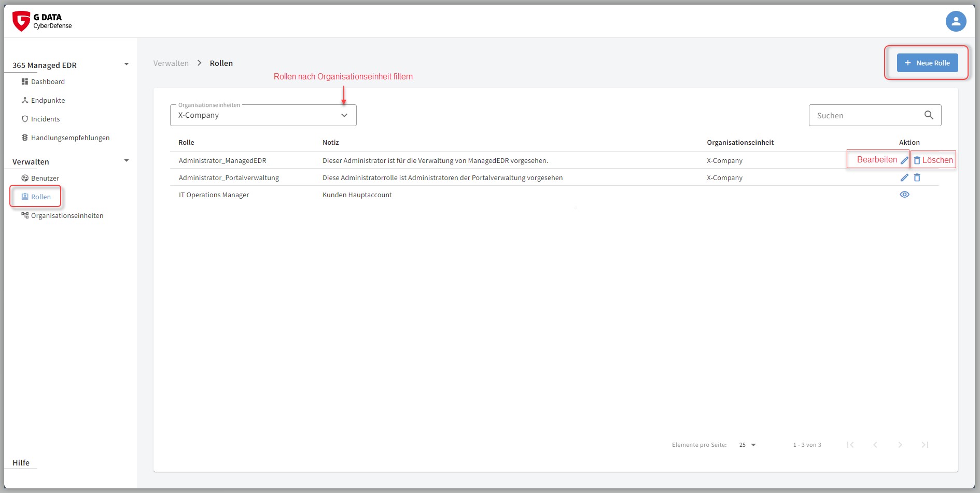
Task: Go to previous page of roles table
Action: 875,445
